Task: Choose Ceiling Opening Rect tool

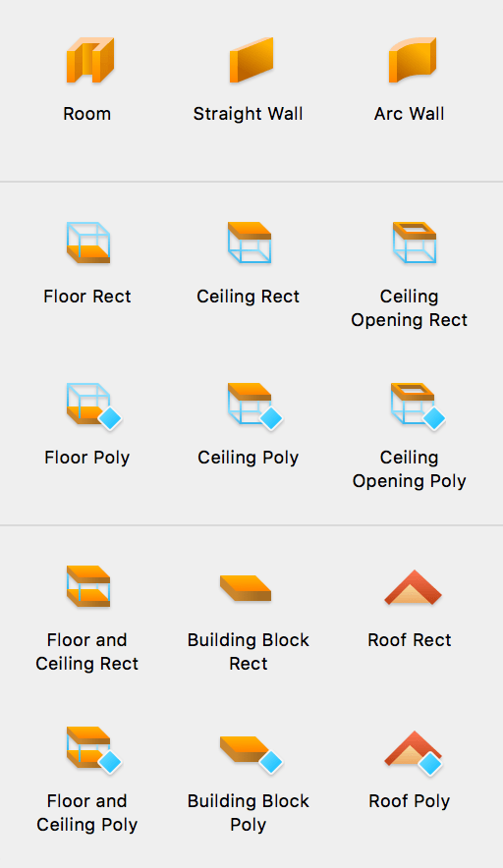Action: (x=415, y=243)
